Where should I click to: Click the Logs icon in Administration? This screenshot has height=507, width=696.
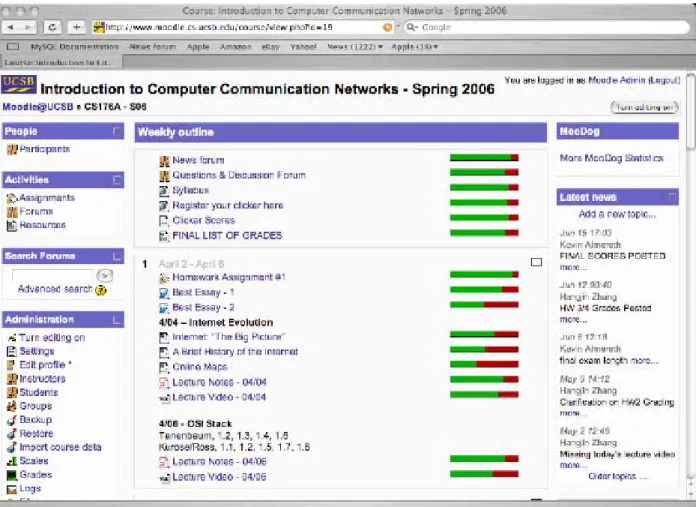tap(12, 489)
